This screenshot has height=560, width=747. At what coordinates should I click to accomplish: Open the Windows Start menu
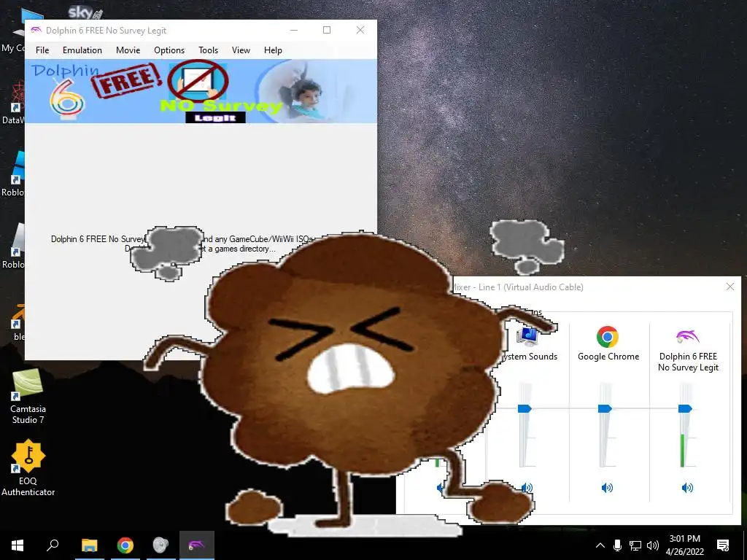pyautogui.click(x=18, y=545)
